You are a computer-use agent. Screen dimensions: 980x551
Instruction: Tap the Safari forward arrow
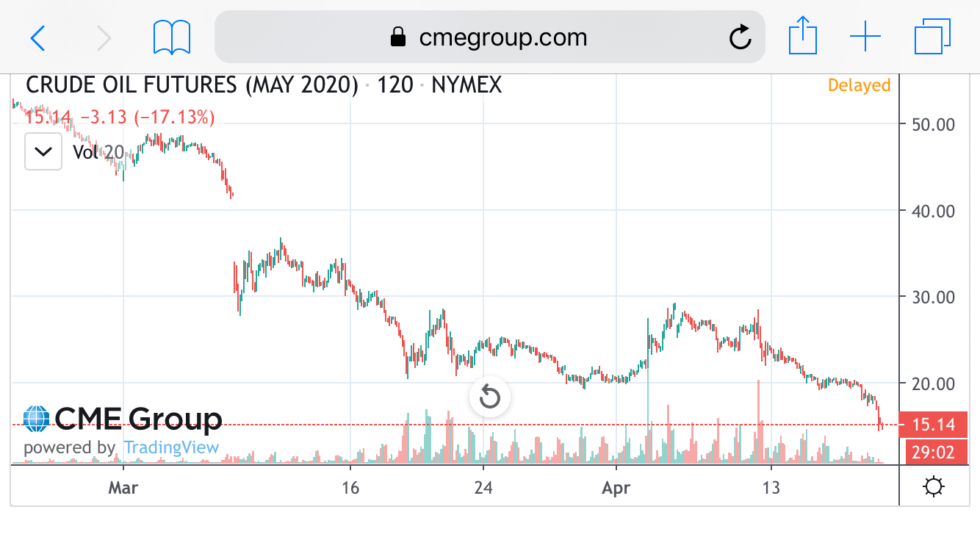104,37
